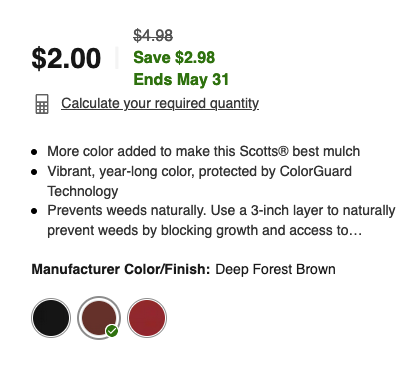
Task: Select the Deep Forest Brown swatch
Action: [99, 318]
